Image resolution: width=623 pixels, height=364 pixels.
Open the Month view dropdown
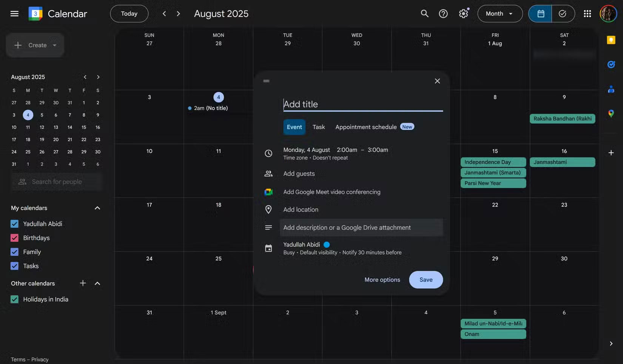tap(500, 13)
